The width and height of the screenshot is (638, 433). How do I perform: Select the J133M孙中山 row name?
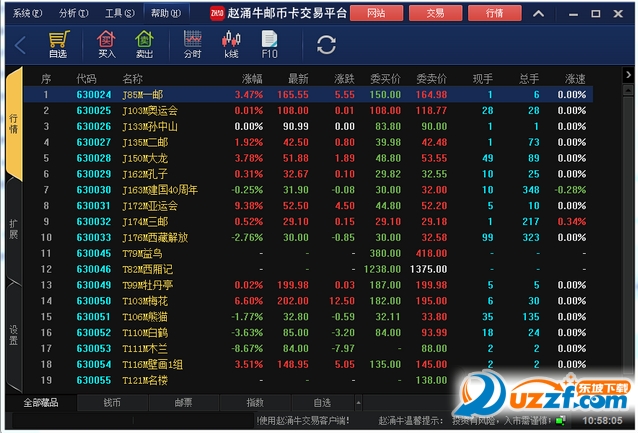[150, 126]
